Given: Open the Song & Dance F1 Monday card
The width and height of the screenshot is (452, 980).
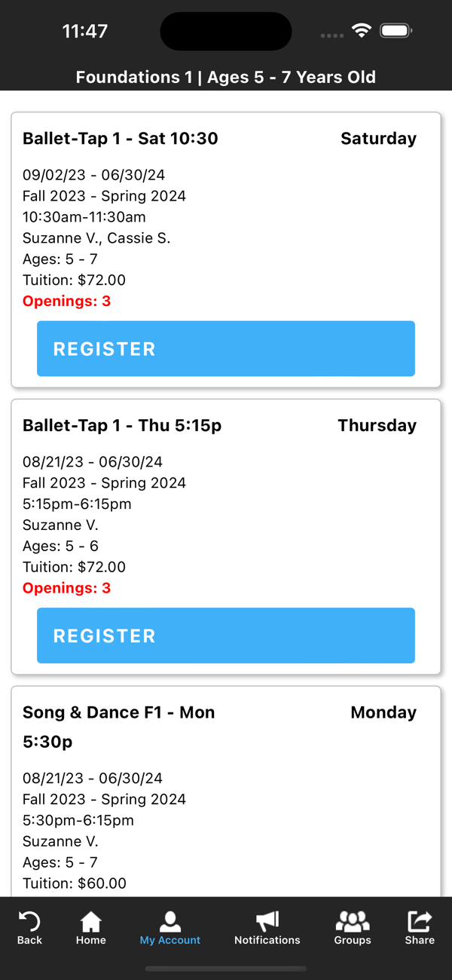Looking at the screenshot, I should (x=226, y=792).
